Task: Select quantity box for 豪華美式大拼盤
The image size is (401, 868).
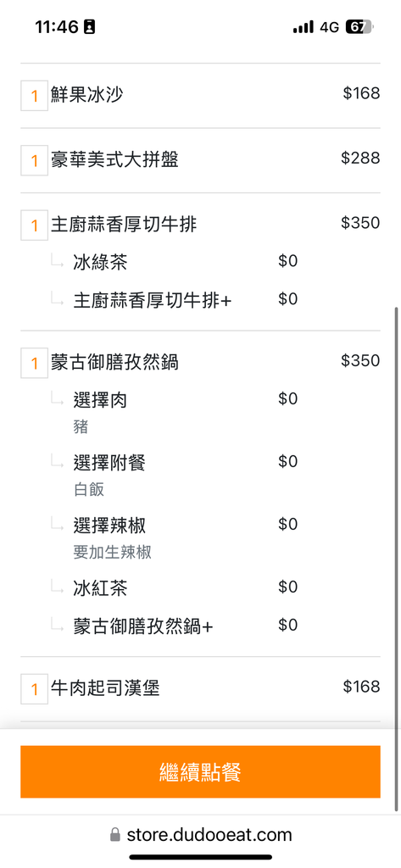Action: coord(35,160)
